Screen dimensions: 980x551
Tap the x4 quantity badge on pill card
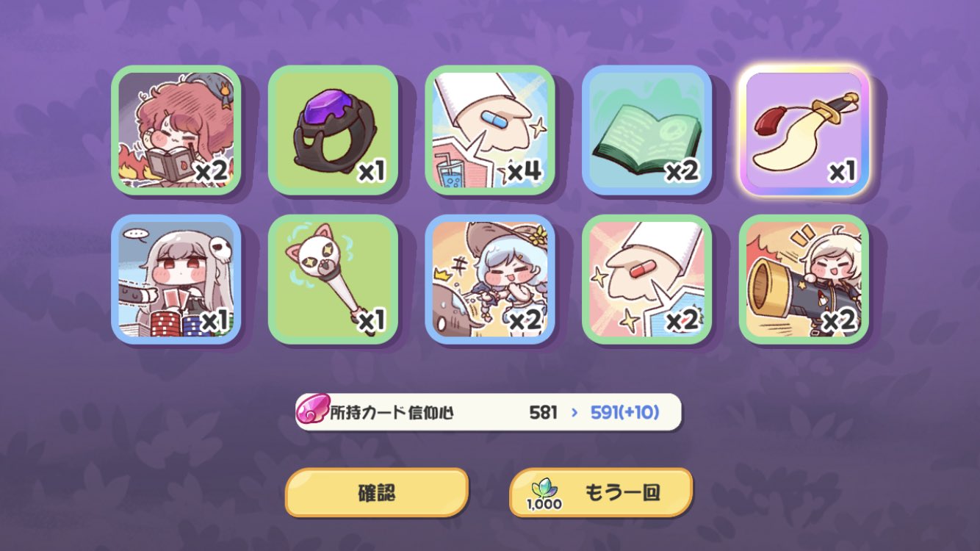pyautogui.click(x=525, y=172)
